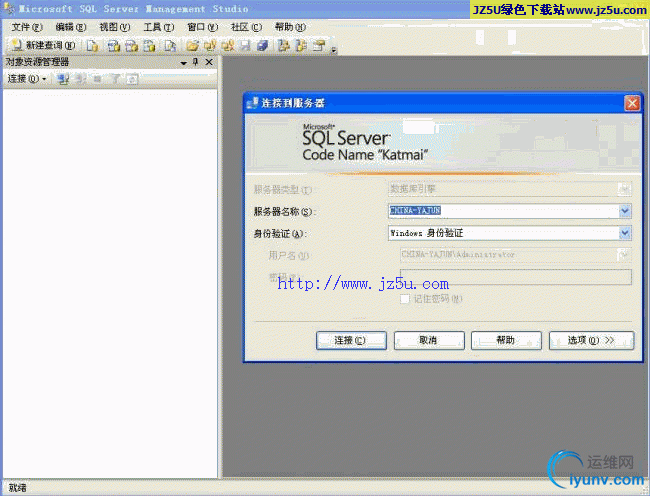Open the 帮助(H) menu
650x496 pixels.
point(290,27)
